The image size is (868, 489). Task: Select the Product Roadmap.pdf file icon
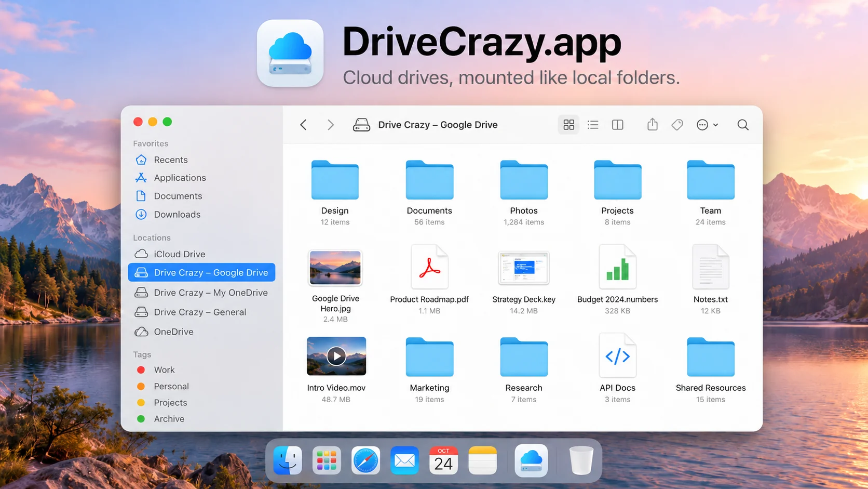click(429, 267)
